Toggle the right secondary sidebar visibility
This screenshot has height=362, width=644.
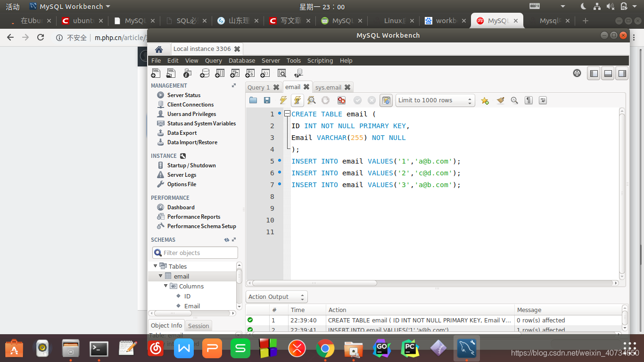622,73
